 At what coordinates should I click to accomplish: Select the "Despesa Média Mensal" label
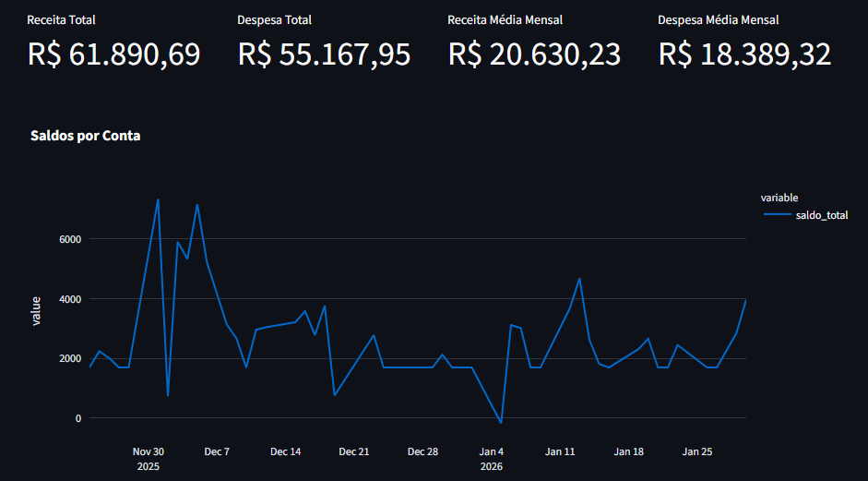coord(718,19)
